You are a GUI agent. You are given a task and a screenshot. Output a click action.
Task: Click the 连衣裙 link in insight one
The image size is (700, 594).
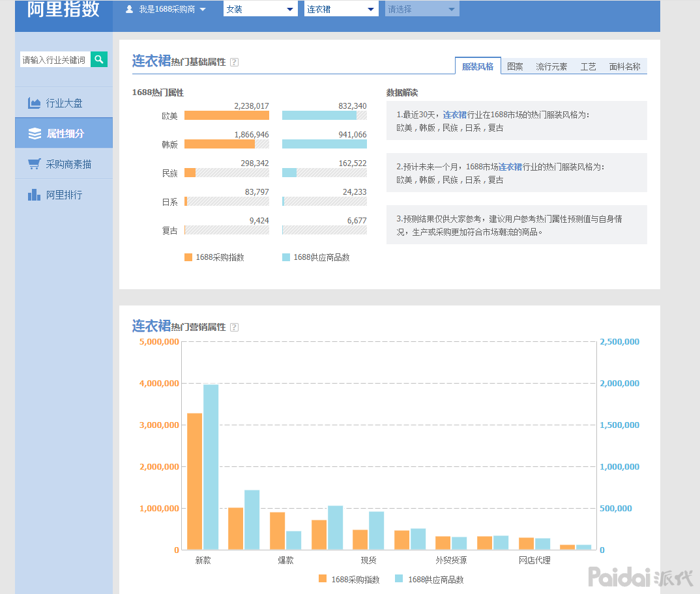454,115
